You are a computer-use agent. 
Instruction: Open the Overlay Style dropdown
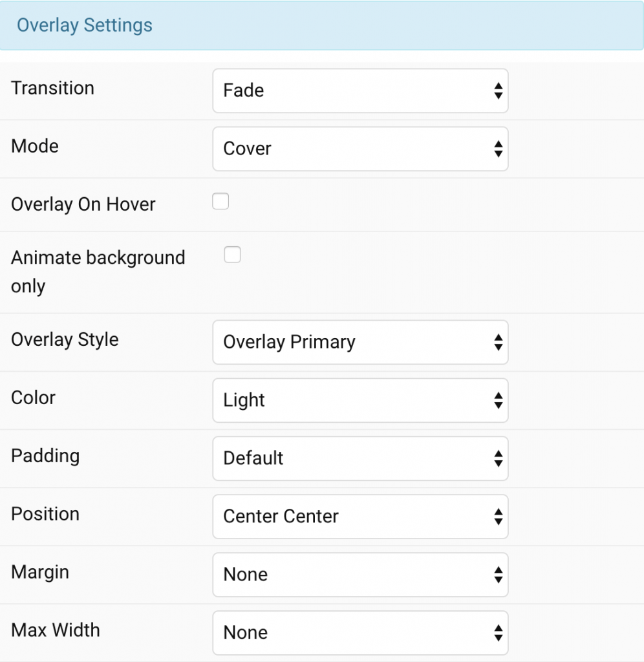pyautogui.click(x=360, y=342)
